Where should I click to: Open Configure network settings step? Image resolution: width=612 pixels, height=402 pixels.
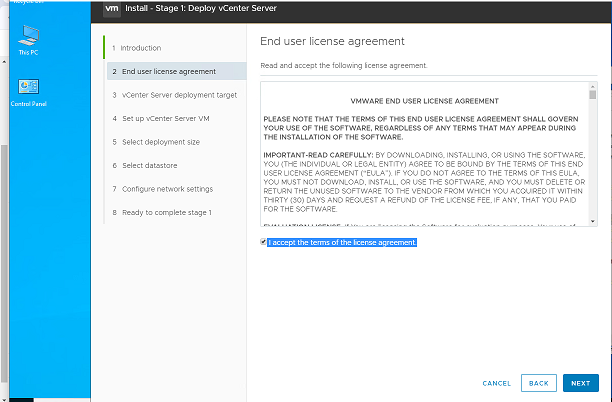pyautogui.click(x=167, y=189)
